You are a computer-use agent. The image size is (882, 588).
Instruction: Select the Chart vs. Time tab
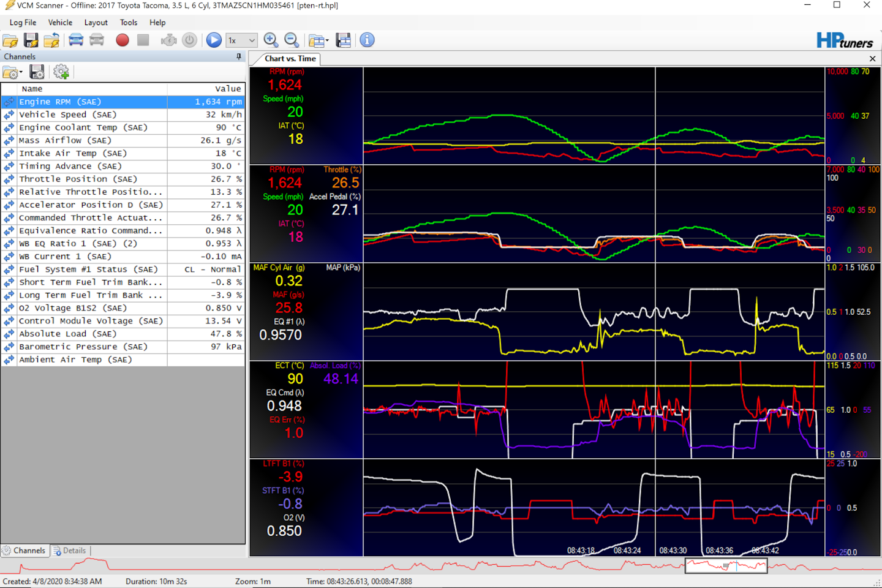pyautogui.click(x=290, y=59)
